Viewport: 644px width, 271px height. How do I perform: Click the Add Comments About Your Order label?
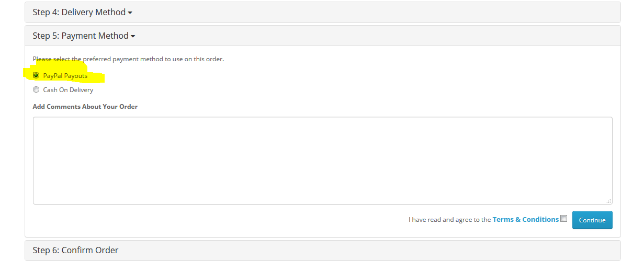tap(85, 106)
